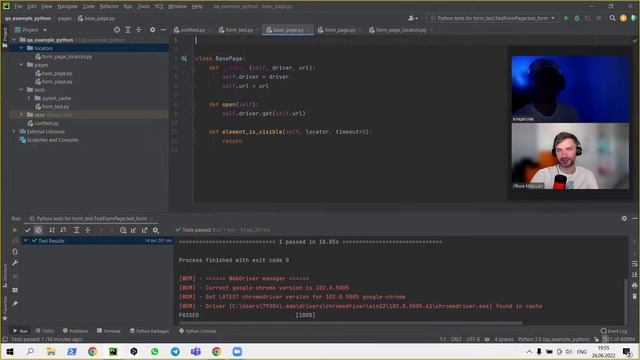Switch to form_page_locators.py editor tab
640x360 pixels.
[x=398, y=30]
